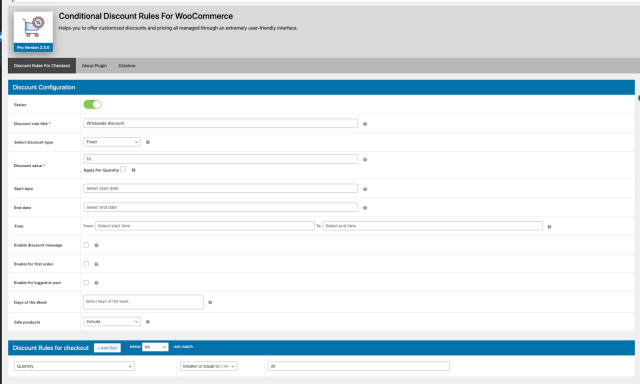Check Enable discount message checkbox
The width and height of the screenshot is (640, 384).
(x=86, y=245)
